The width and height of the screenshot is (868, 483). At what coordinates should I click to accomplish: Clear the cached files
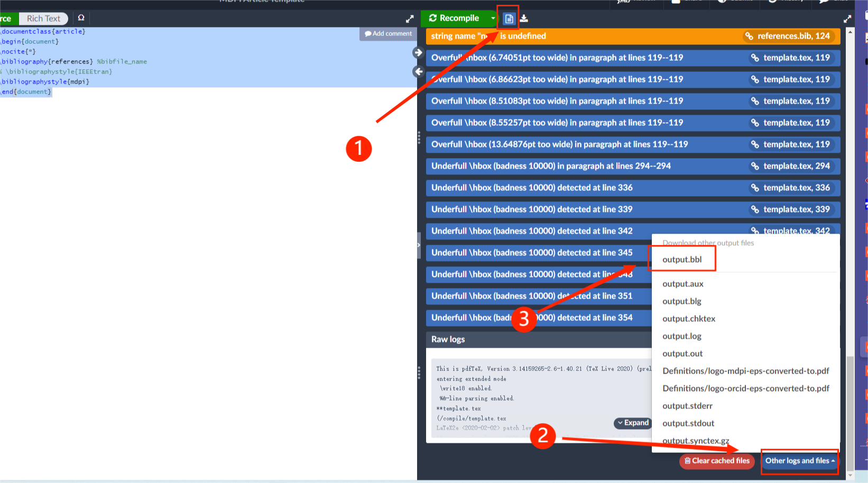pyautogui.click(x=717, y=461)
